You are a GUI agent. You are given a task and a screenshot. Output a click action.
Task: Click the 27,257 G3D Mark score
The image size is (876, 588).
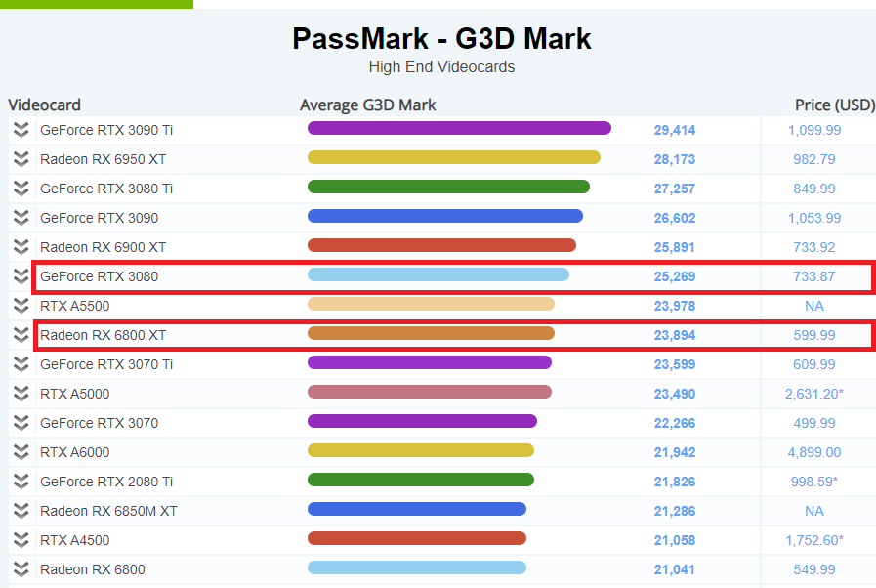coord(675,189)
